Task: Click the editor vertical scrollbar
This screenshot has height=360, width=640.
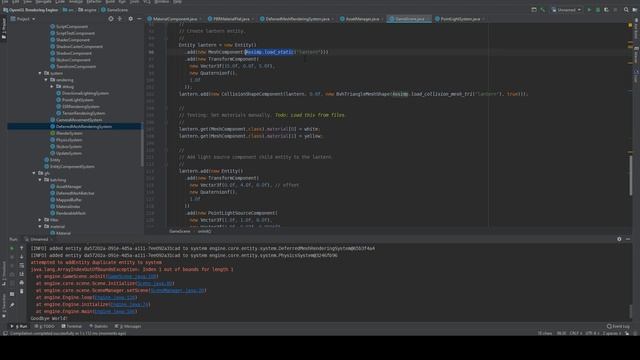Action: click(631, 176)
